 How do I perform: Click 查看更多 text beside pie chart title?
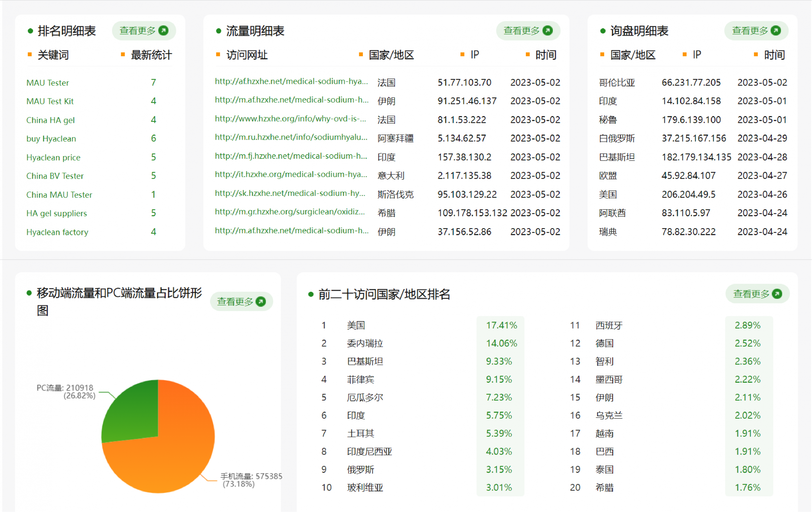pos(235,301)
